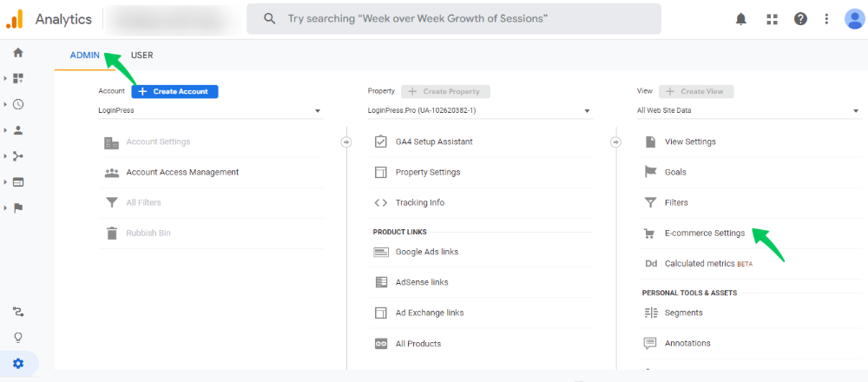Select the ADMIN tab

[x=86, y=56]
